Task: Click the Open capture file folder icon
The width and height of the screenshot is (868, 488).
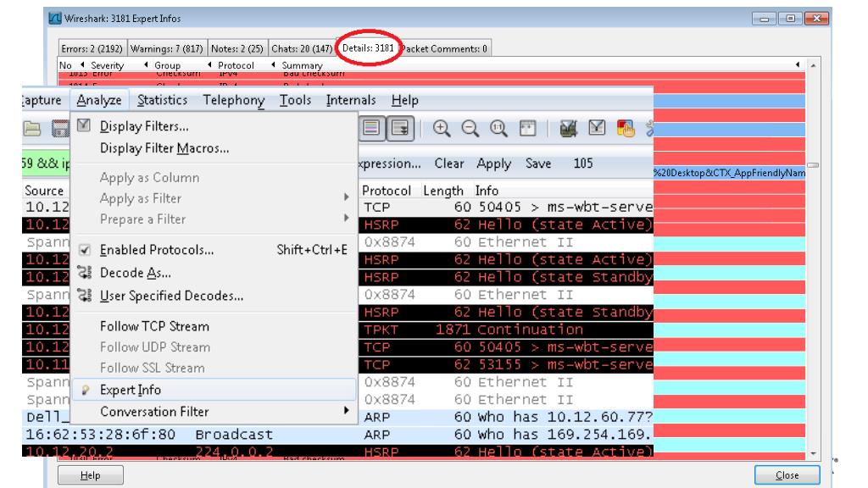Action: click(32, 129)
